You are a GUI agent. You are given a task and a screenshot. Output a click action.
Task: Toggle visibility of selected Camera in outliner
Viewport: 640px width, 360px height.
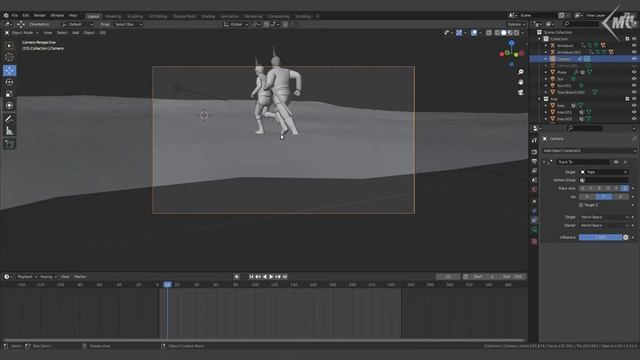tap(634, 59)
